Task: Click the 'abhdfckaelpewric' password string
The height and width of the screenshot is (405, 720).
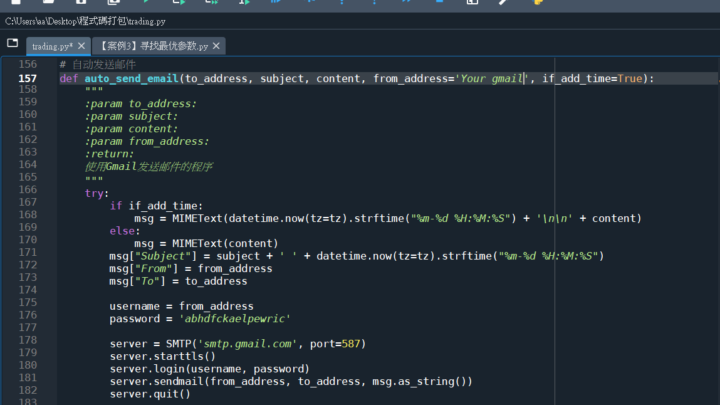Action: (x=234, y=318)
